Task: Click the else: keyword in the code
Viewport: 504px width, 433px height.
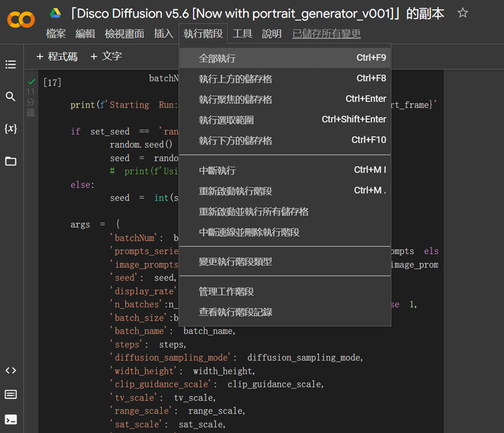Action: point(82,185)
